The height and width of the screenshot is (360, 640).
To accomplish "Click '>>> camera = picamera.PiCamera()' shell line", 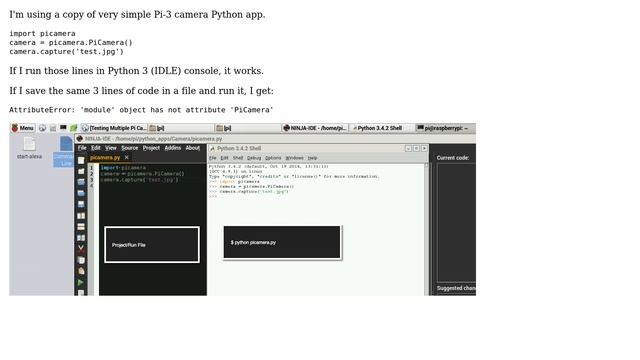I will point(251,187).
